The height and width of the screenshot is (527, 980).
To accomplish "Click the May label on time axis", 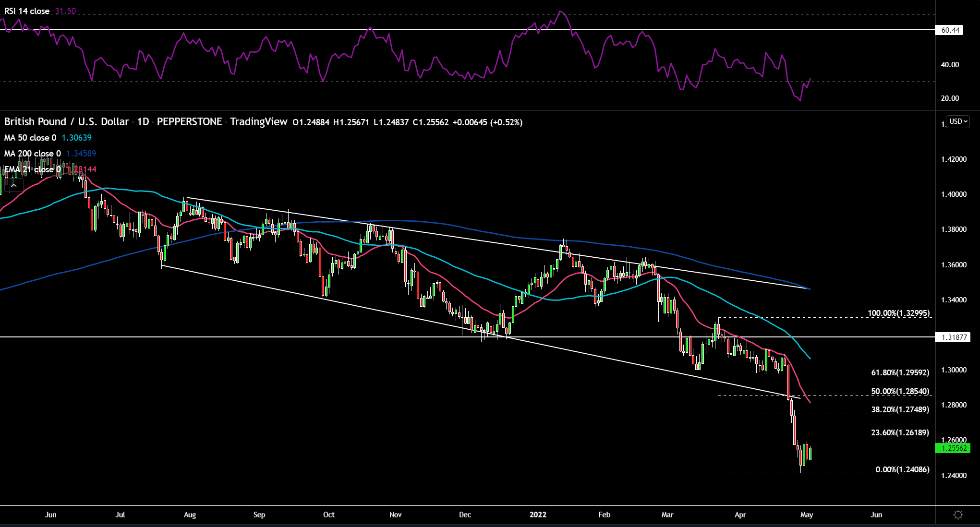I will coord(807,515).
